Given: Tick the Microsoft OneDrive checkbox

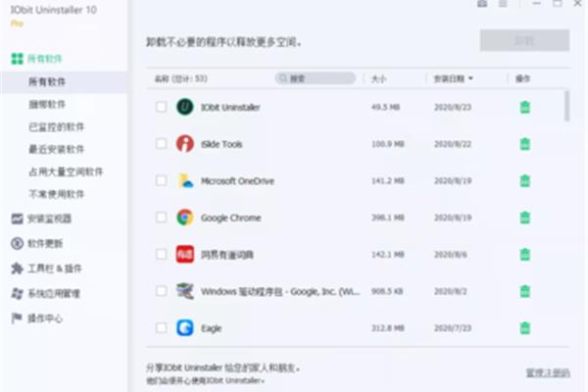Looking at the screenshot, I should tap(162, 180).
